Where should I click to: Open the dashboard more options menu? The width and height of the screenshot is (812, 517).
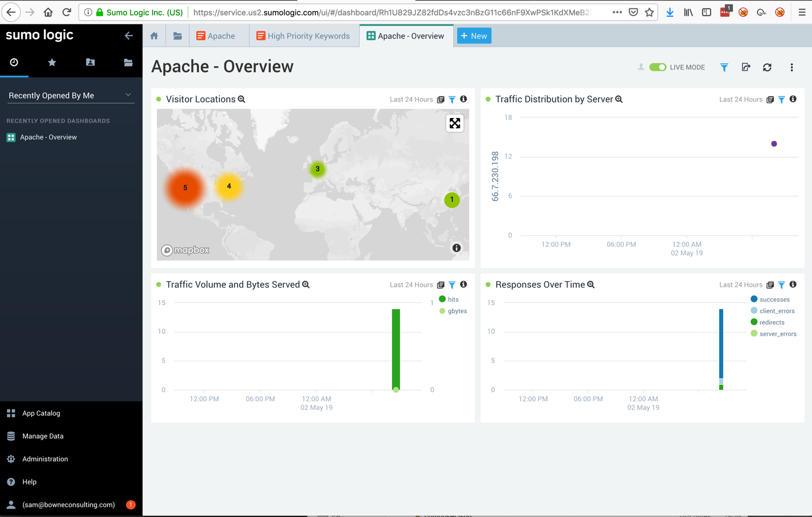click(x=791, y=68)
